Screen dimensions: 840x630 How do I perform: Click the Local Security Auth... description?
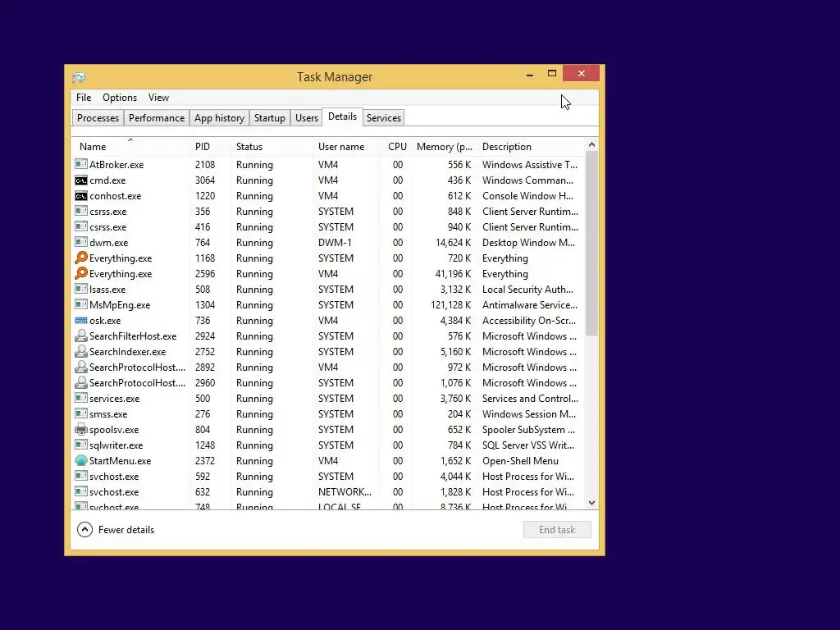pos(527,290)
